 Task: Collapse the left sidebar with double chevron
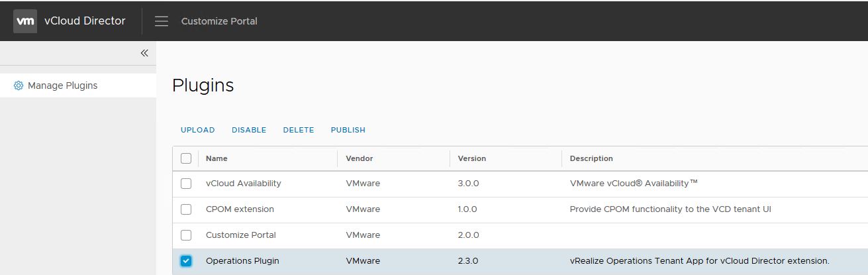click(144, 53)
